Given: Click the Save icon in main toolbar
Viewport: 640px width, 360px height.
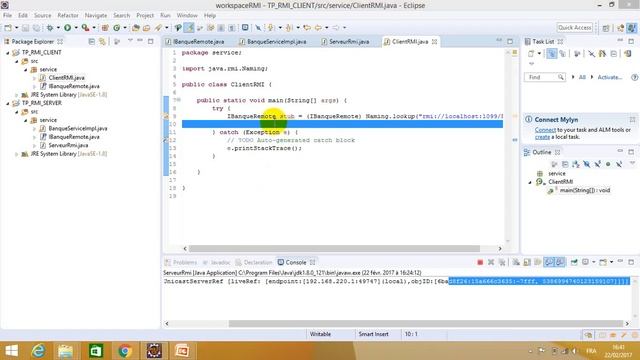Looking at the screenshot, I should tap(25, 28).
